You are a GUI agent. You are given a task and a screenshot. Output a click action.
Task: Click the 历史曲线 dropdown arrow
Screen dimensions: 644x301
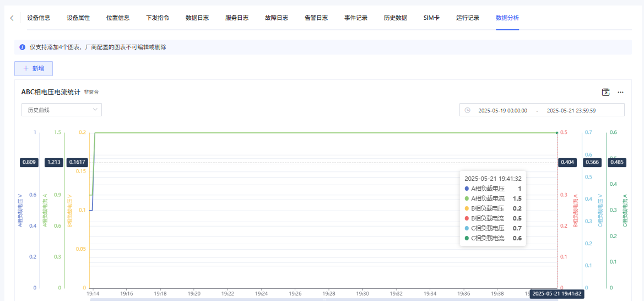[x=95, y=110]
